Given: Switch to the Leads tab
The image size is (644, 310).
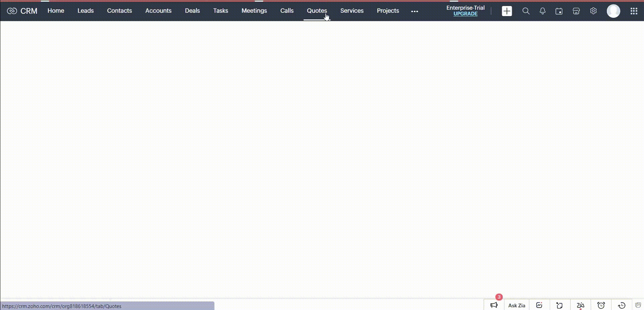Looking at the screenshot, I should pos(86,11).
